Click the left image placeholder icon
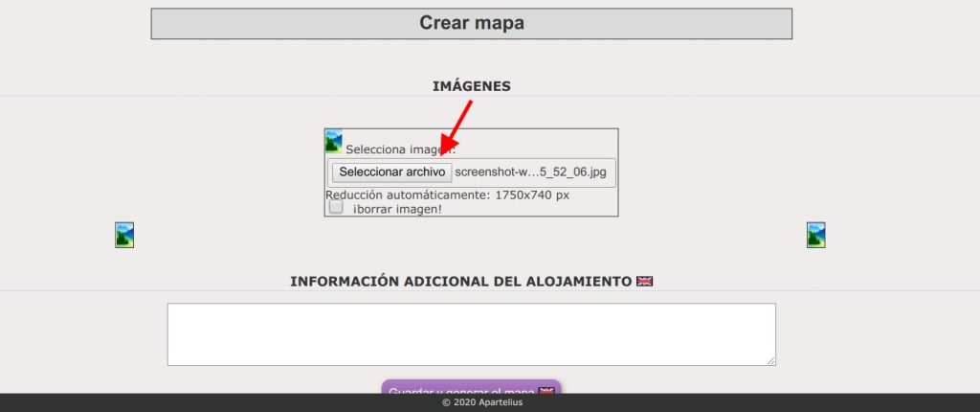The height and width of the screenshot is (412, 980). (x=124, y=235)
